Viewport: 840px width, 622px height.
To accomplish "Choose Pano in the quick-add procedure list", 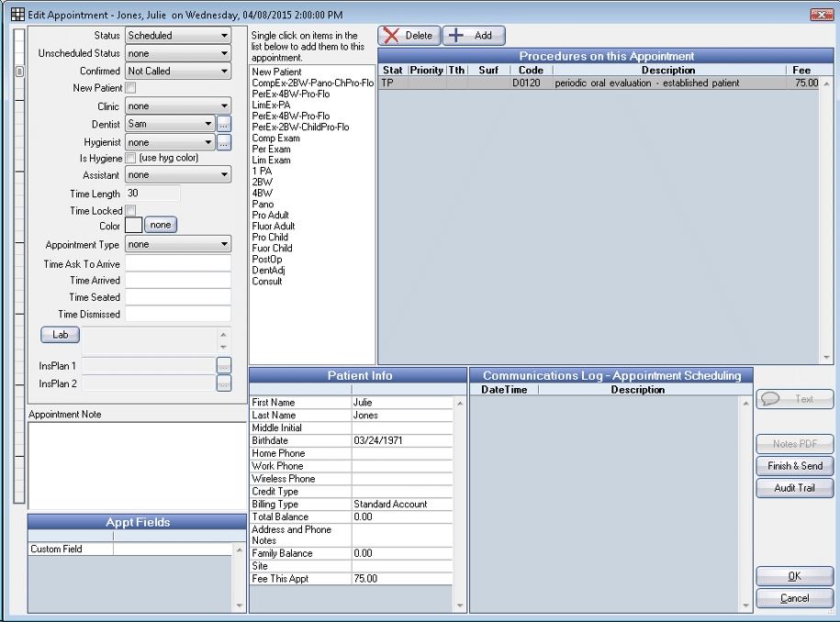I will tap(263, 205).
